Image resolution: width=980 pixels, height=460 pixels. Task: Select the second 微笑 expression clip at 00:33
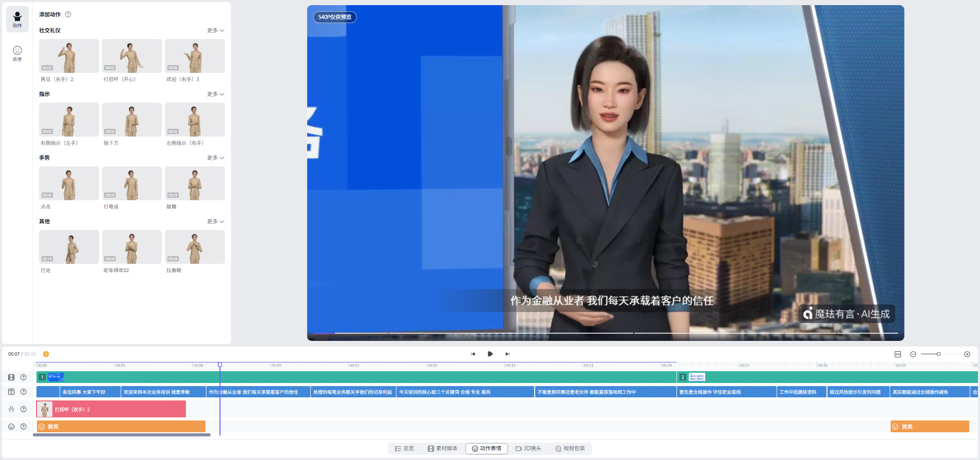[x=930, y=427]
